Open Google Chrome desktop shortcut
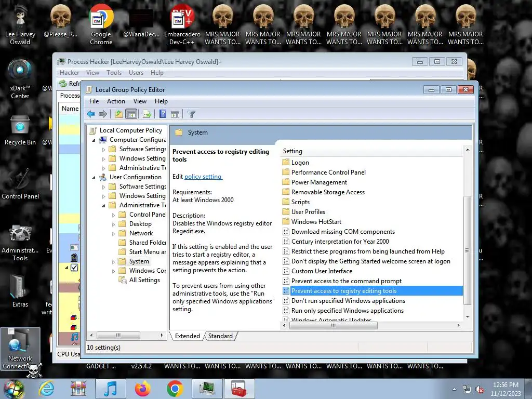 (101, 25)
